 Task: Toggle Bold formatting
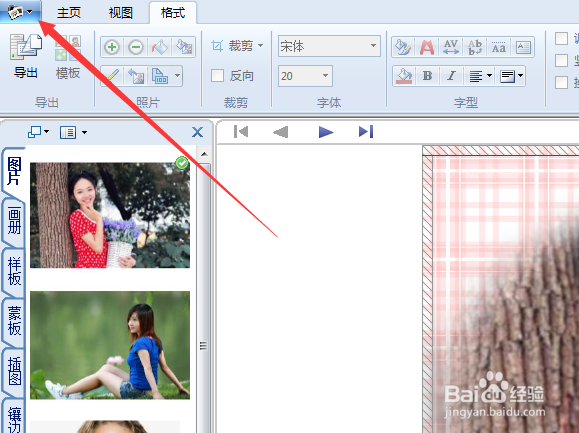coord(427,76)
